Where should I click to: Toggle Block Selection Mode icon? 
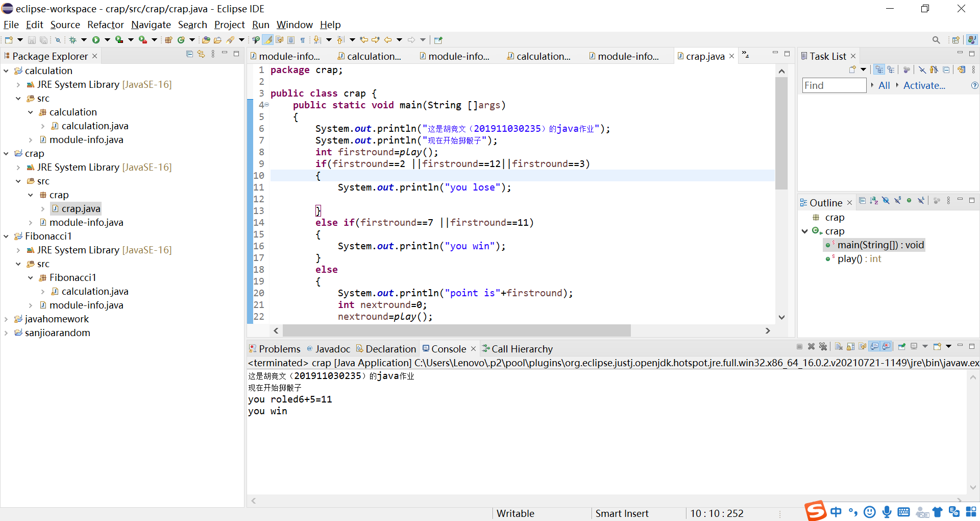pos(291,40)
